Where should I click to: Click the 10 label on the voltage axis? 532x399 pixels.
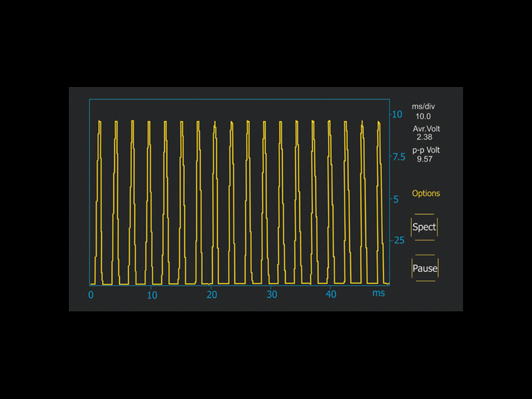397,114
